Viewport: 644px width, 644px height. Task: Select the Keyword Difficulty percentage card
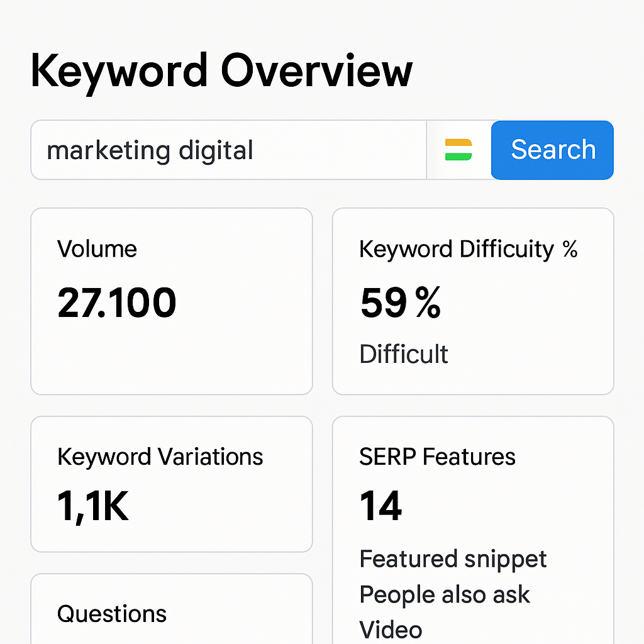[x=472, y=302]
